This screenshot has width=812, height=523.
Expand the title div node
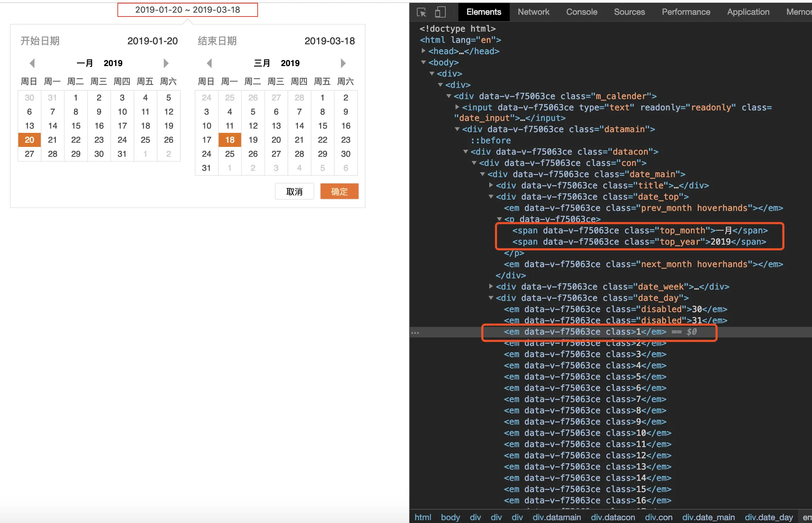491,185
